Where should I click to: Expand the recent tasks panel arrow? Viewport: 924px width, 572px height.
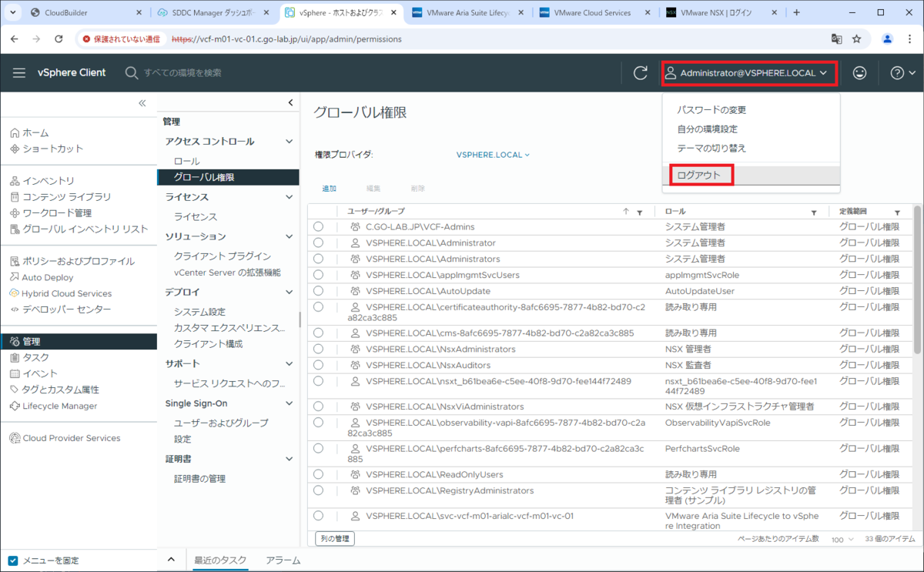pos(172,560)
